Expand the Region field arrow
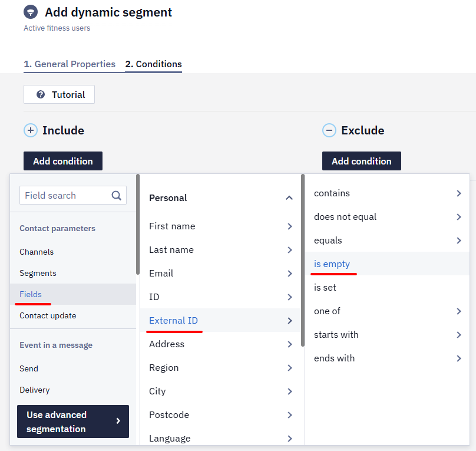 point(290,368)
